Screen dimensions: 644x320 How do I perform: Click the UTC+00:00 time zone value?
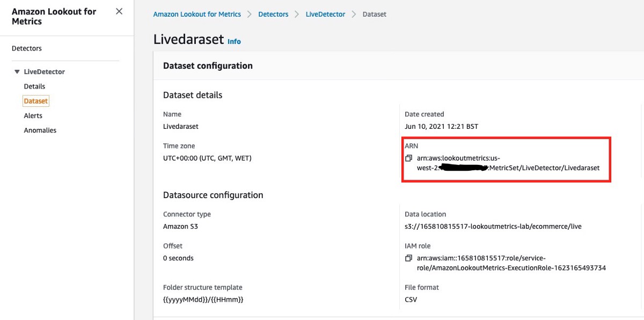click(x=207, y=158)
